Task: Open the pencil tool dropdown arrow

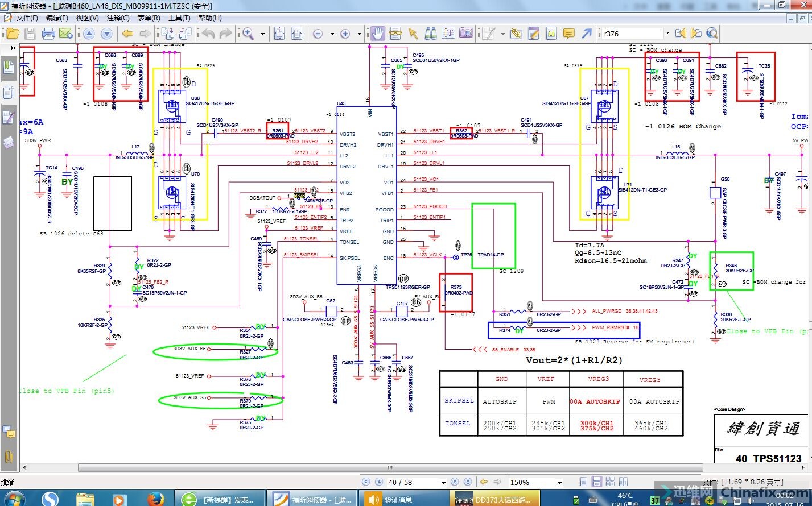Action: (502, 34)
